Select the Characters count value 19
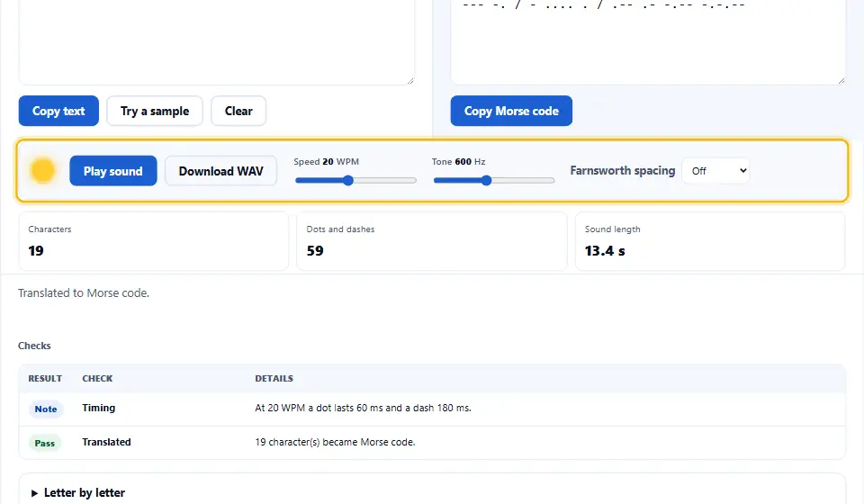Image resolution: width=864 pixels, height=504 pixels. click(x=36, y=250)
